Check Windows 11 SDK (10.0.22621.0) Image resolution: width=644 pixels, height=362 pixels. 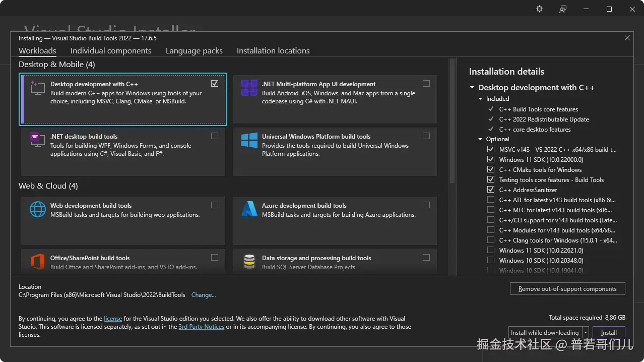(x=491, y=251)
